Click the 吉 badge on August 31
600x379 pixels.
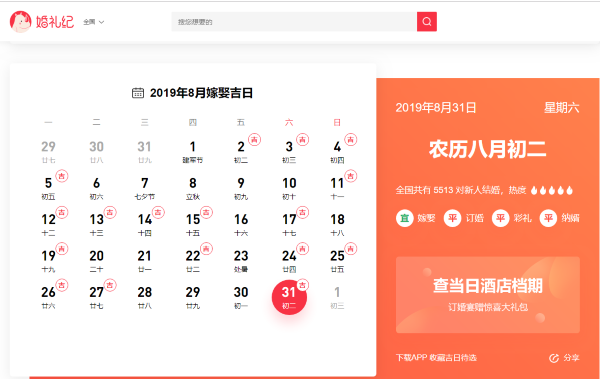[x=302, y=285]
